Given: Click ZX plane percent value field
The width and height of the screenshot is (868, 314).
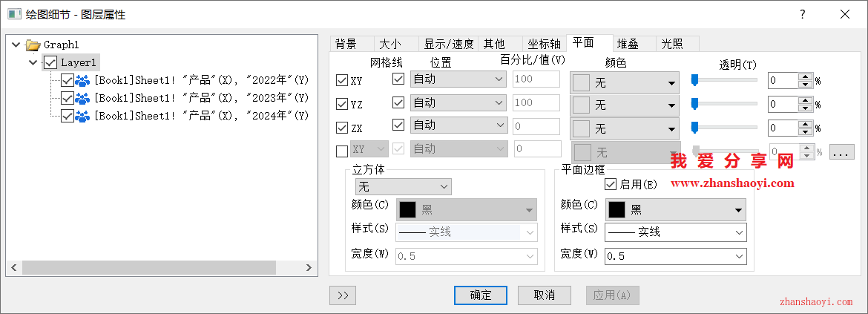Looking at the screenshot, I should pyautogui.click(x=536, y=125).
